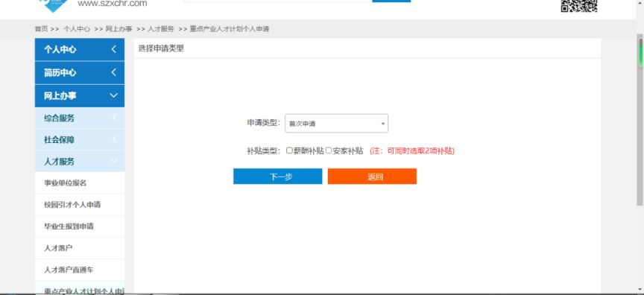The image size is (644, 295).
Task: Click the page vertical scrollbar thumb
Action: [640, 119]
